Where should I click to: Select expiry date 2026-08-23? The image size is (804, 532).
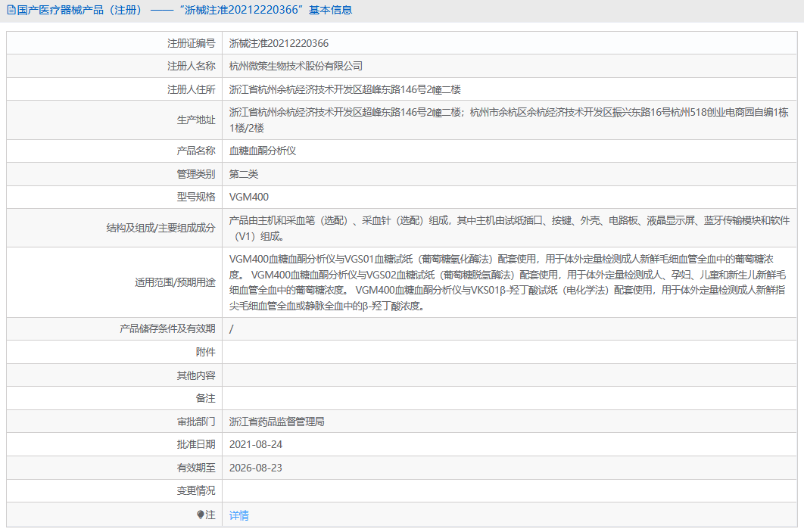pyautogui.click(x=256, y=468)
